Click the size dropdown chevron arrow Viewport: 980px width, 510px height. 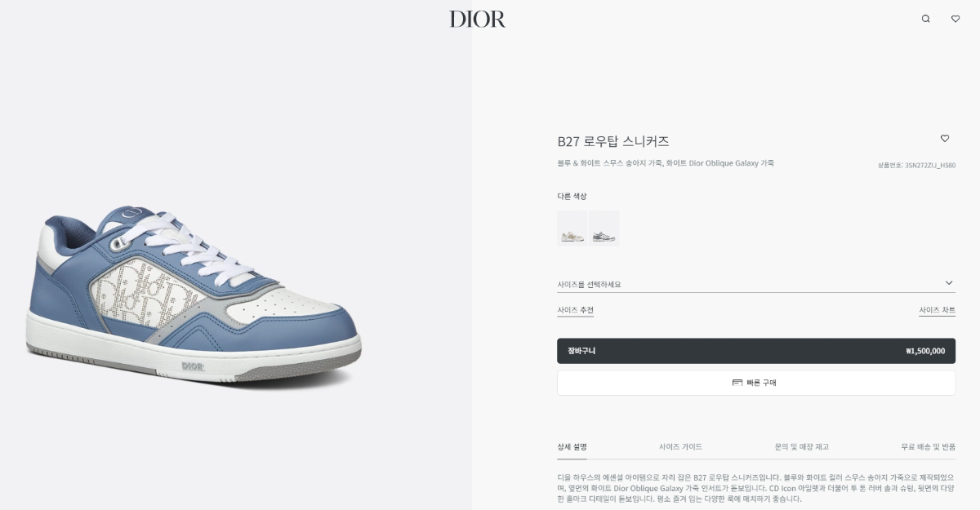coord(949,283)
